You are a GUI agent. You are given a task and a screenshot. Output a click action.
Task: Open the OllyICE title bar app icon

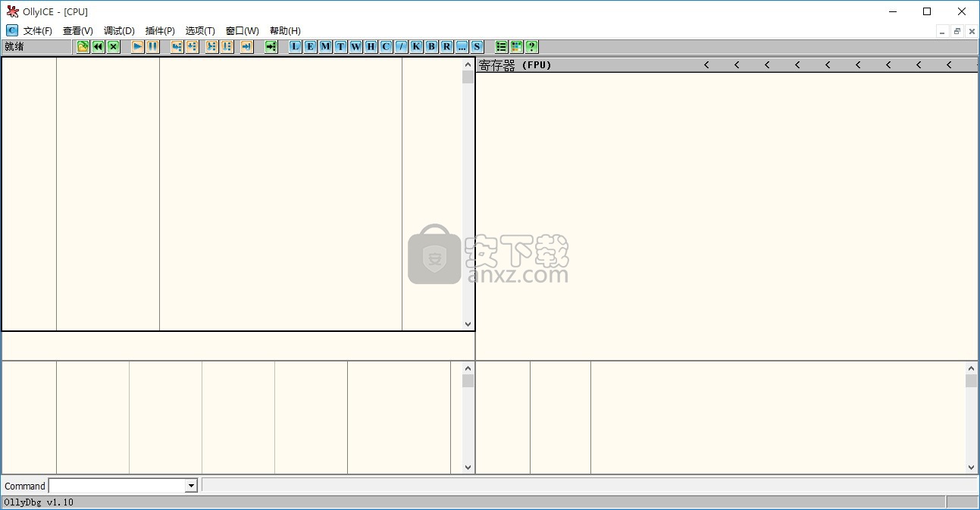tap(12, 11)
